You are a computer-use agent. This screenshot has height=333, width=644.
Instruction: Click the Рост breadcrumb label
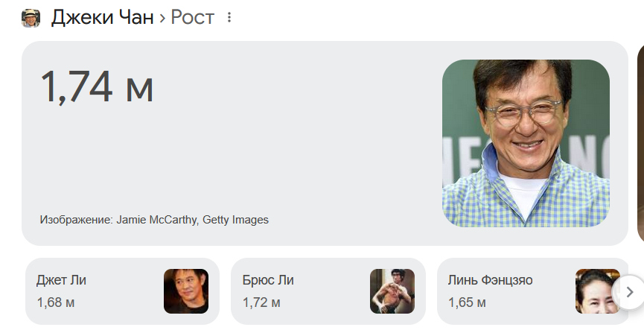[x=192, y=18]
